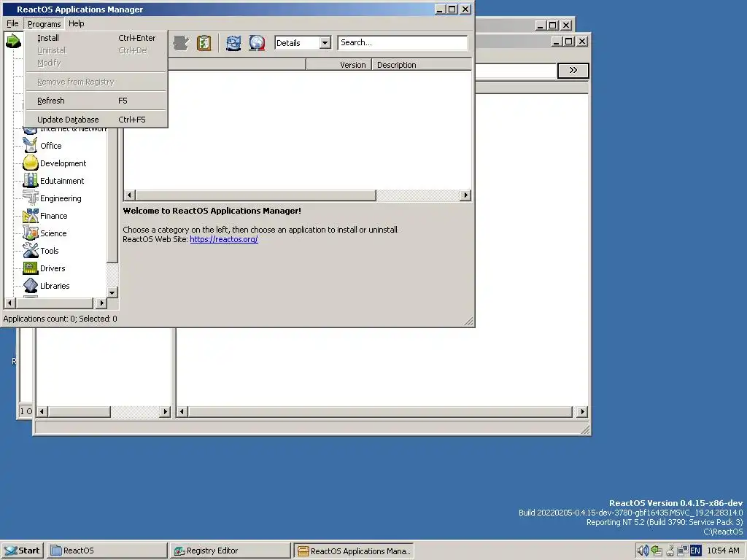The image size is (747, 560).
Task: Click ReactOS Applications Manager taskbar button
Action: [x=354, y=551]
